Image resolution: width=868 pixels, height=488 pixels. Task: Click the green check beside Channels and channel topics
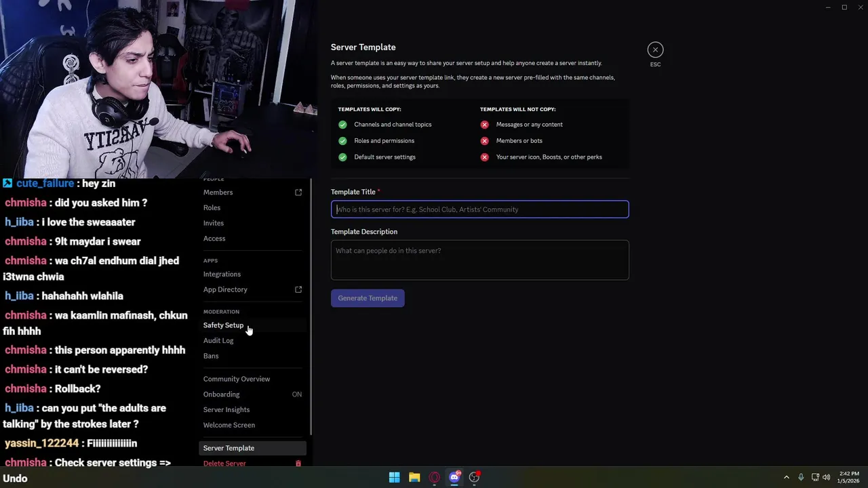click(342, 125)
